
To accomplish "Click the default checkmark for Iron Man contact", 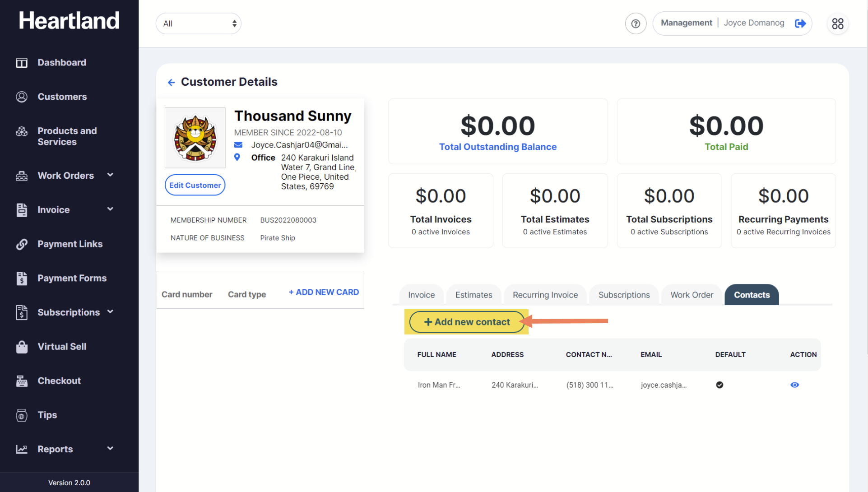I will point(719,385).
